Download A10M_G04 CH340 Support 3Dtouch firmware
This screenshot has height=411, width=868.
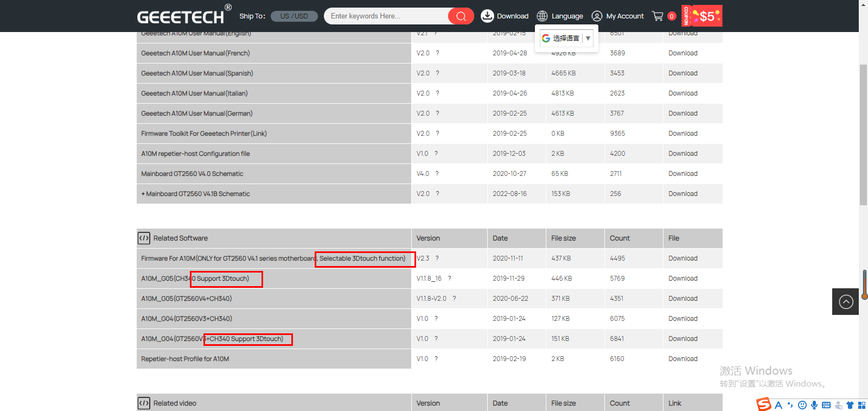point(683,339)
